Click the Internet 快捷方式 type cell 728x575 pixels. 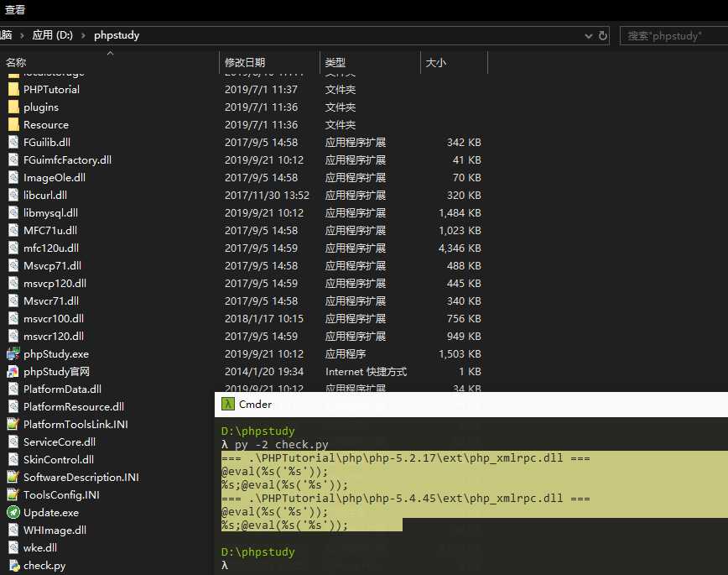(366, 372)
